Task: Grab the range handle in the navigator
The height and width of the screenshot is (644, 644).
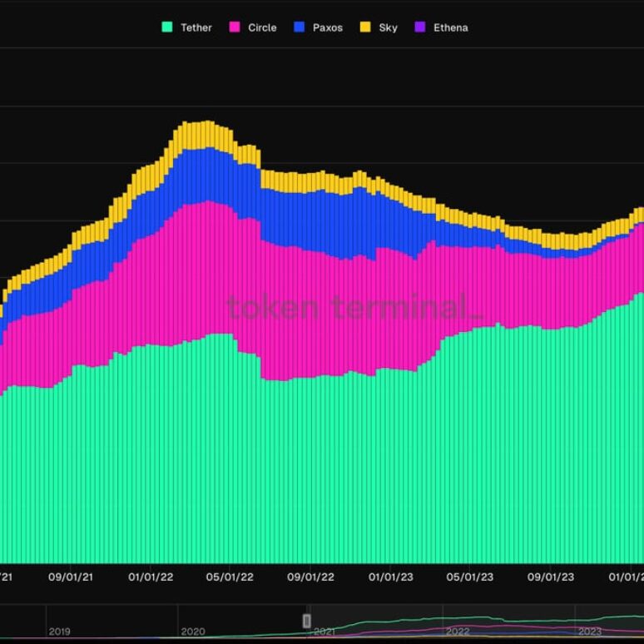Action: [x=307, y=621]
